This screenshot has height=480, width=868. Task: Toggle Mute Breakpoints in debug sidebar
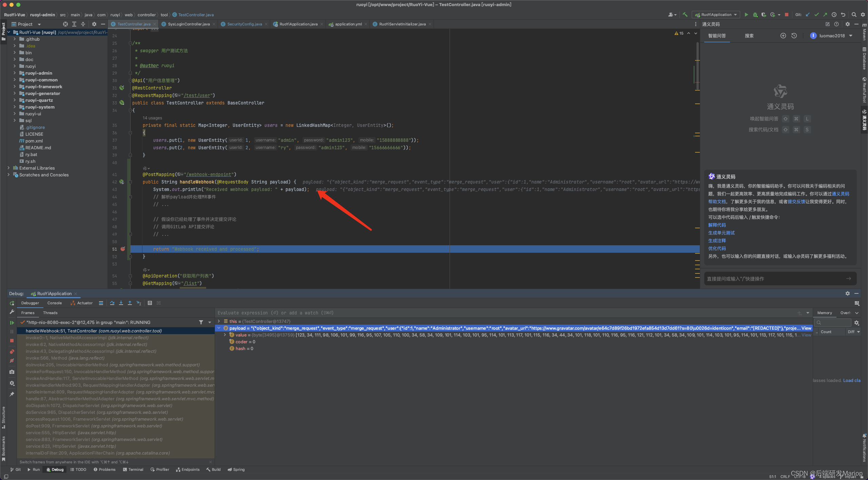tap(12, 361)
